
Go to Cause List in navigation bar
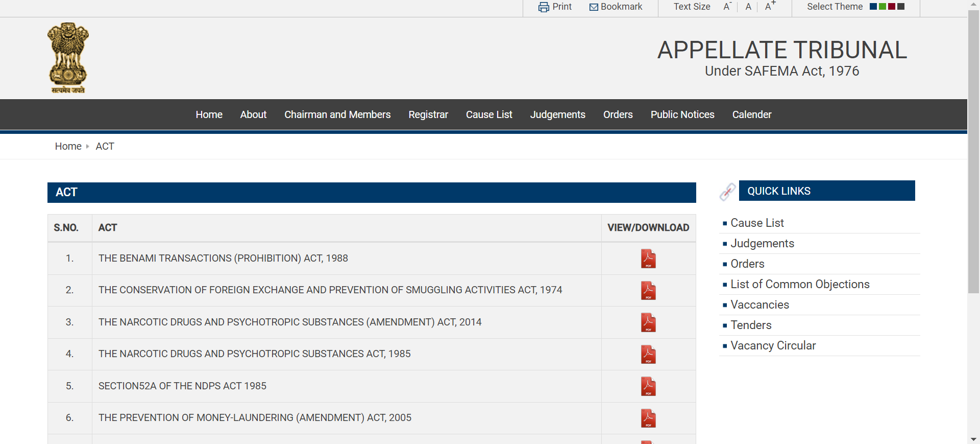[x=489, y=114]
